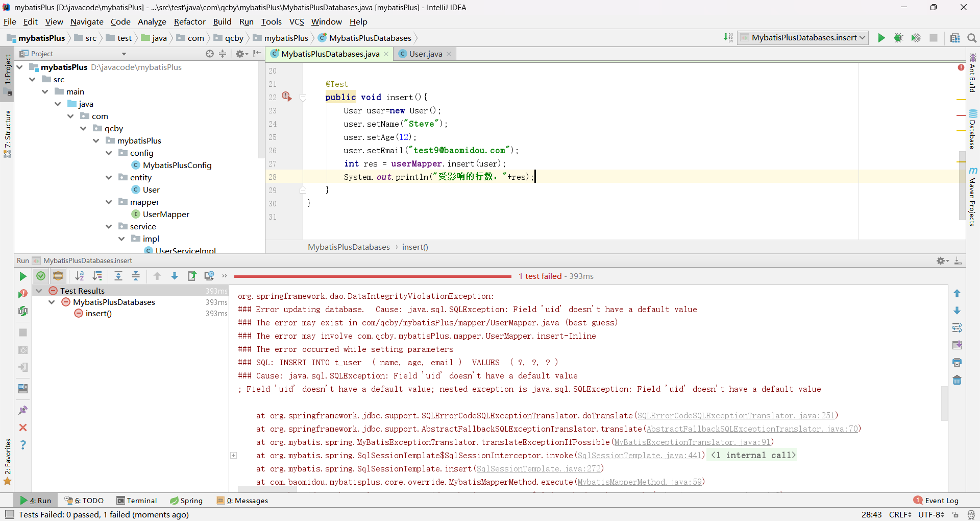Export test results icon
The image size is (980, 521).
point(192,276)
